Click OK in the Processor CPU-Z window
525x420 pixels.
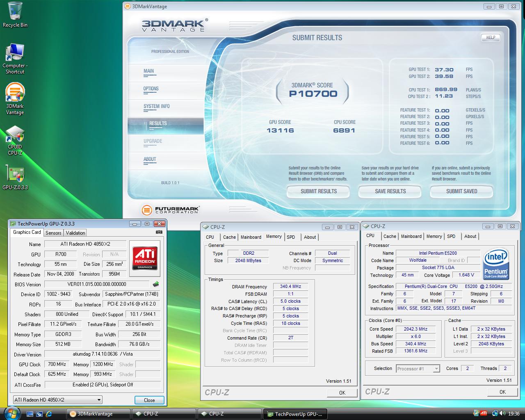pos(502,392)
